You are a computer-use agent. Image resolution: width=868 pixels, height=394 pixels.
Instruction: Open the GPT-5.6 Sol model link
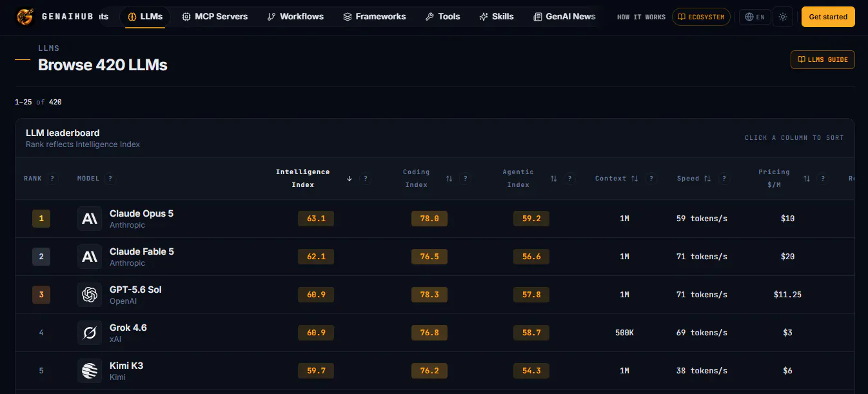[x=135, y=290]
